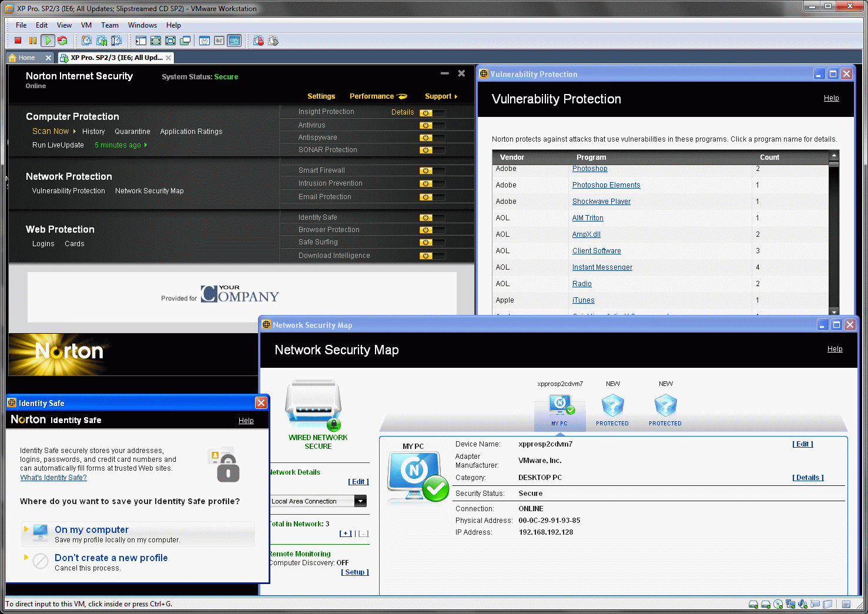This screenshot has height=614, width=868.
Task: Open the Local Area Connection dropdown
Action: pos(360,501)
